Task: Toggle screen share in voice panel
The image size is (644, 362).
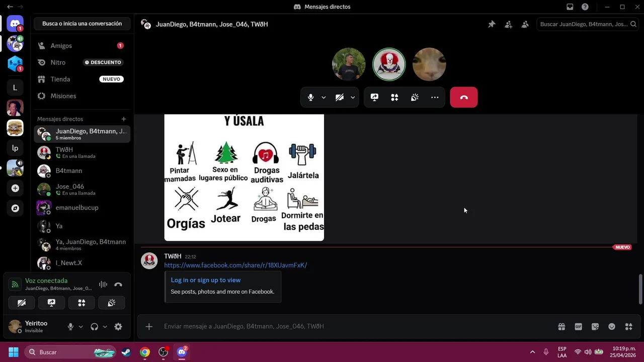Action: [51, 303]
